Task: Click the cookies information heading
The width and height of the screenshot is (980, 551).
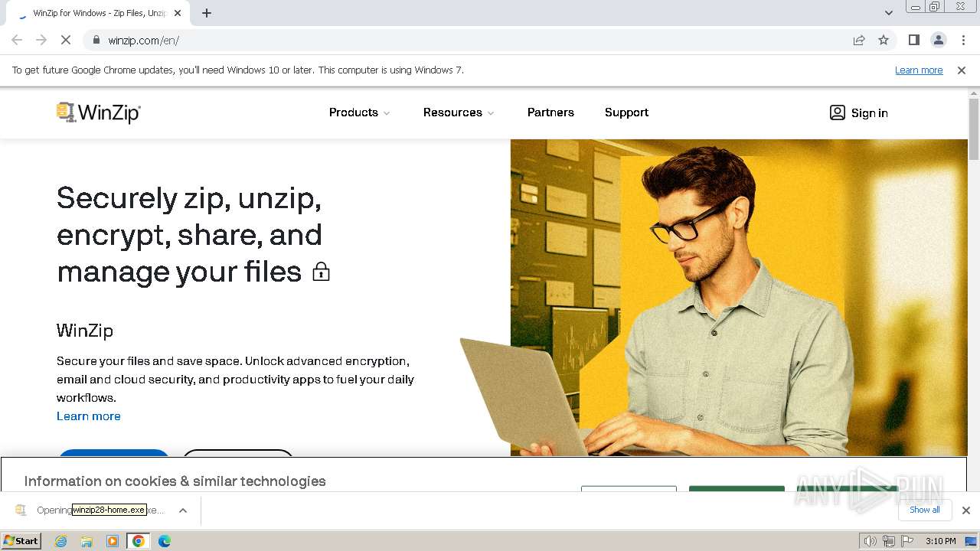Action: pyautogui.click(x=175, y=481)
